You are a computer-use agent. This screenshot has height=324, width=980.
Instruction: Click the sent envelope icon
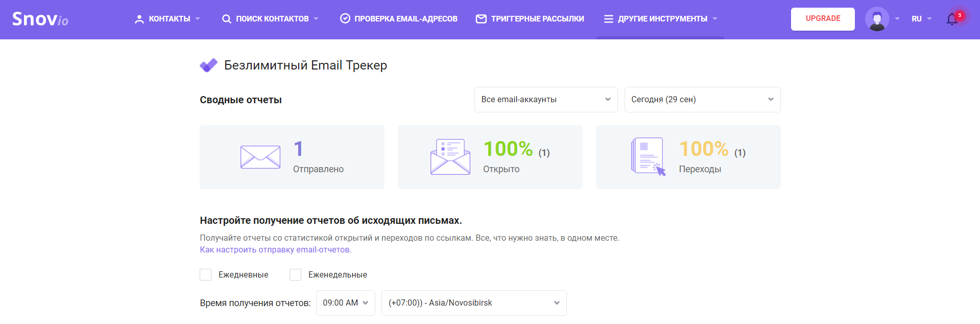coord(260,157)
